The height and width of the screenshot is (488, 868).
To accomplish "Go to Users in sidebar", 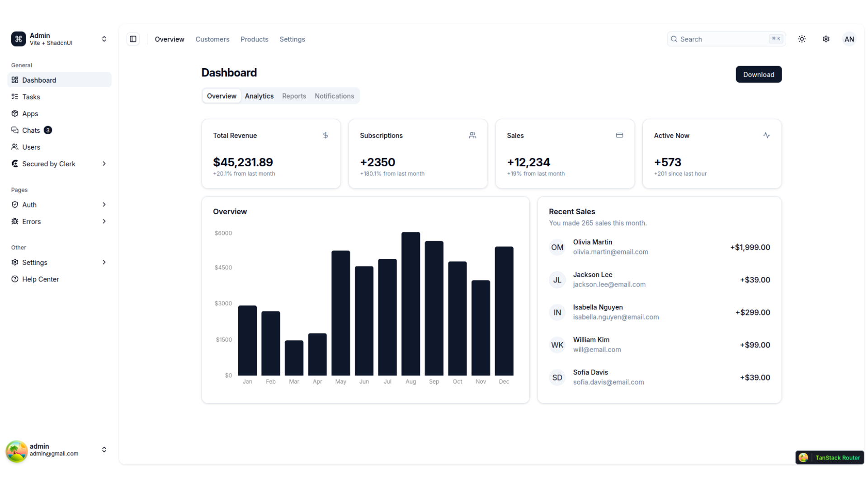I will 31,147.
